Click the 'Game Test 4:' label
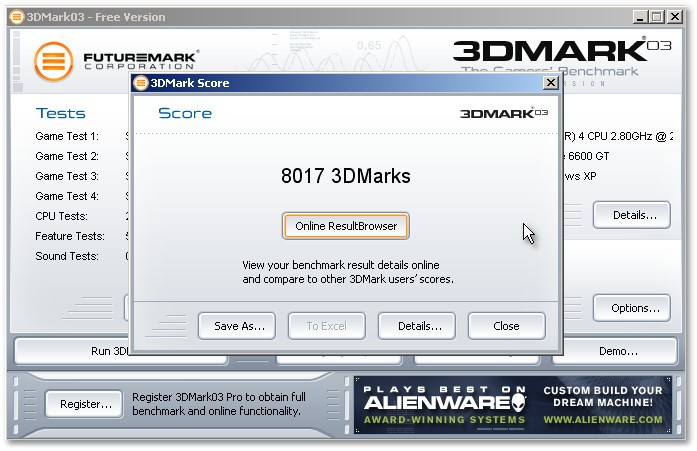 [67, 196]
